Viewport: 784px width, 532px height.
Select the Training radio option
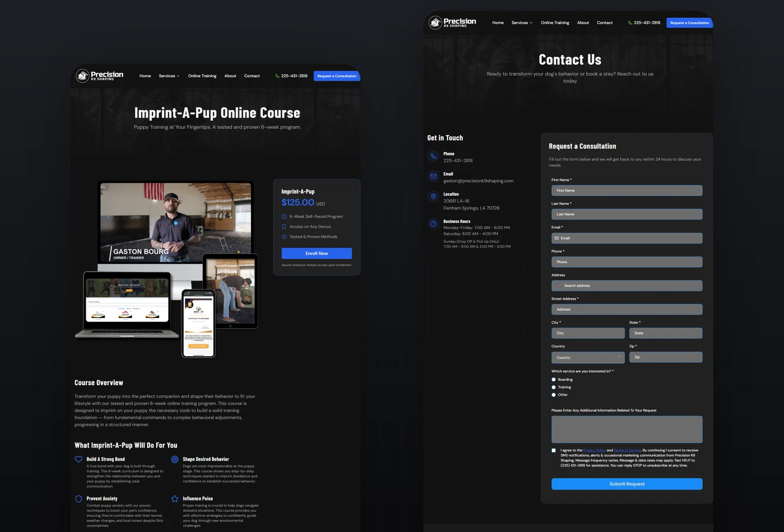pos(554,387)
